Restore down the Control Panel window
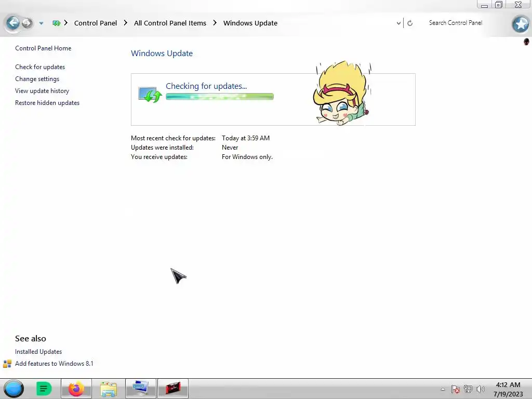Image resolution: width=532 pixels, height=399 pixels. pyautogui.click(x=499, y=5)
